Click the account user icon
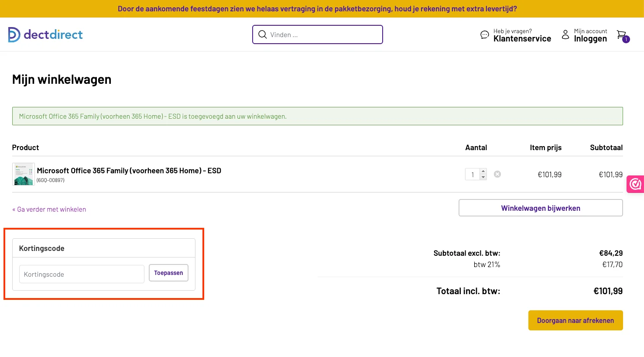Screen dimensions: 644x357 565,34
